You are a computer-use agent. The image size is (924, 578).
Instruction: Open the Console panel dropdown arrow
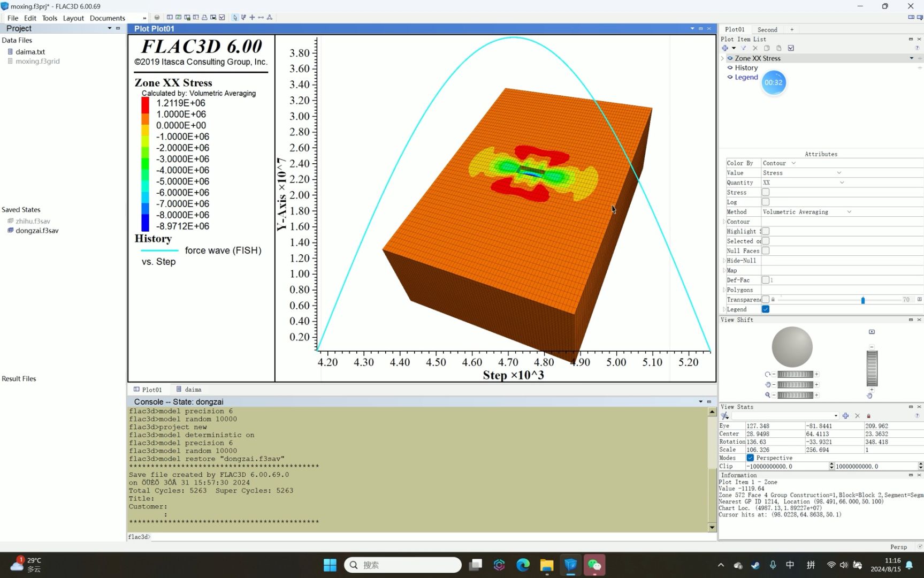coord(700,402)
